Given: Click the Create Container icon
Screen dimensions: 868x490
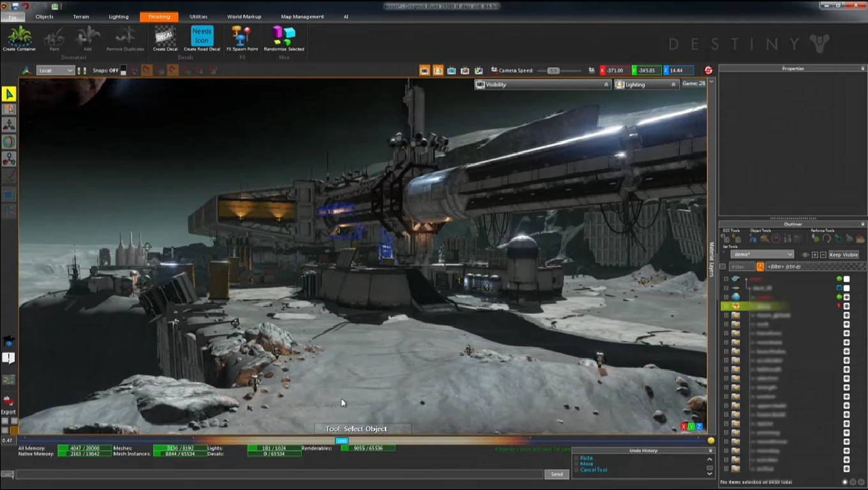Looking at the screenshot, I should pos(19,37).
